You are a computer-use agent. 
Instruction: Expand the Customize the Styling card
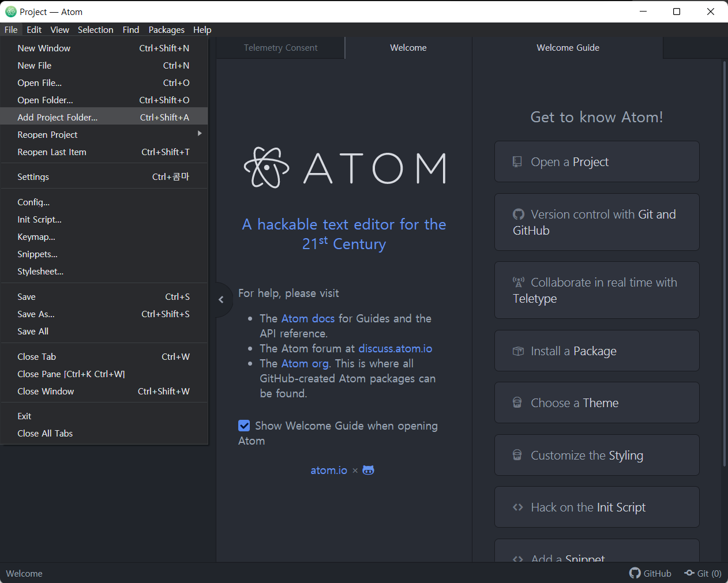click(597, 456)
